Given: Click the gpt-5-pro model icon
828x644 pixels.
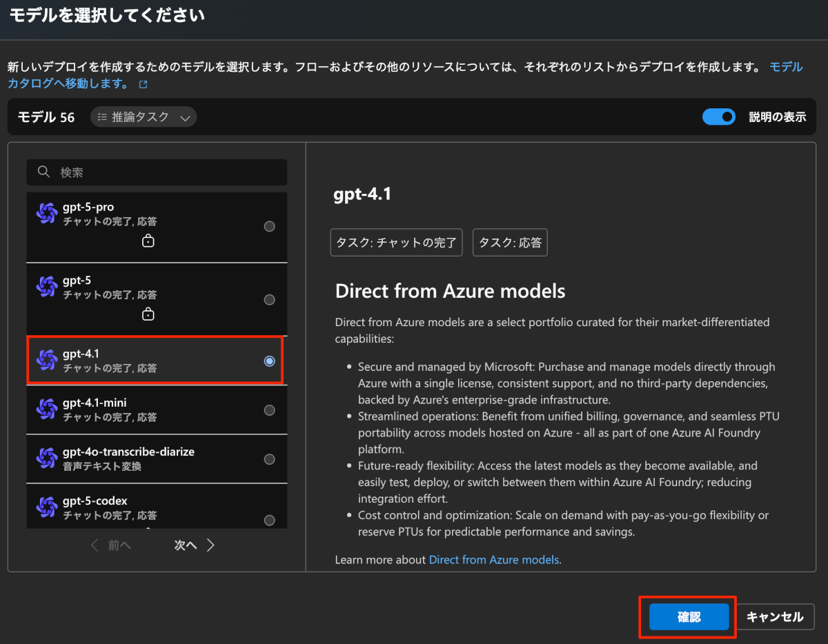Looking at the screenshot, I should coord(47,214).
